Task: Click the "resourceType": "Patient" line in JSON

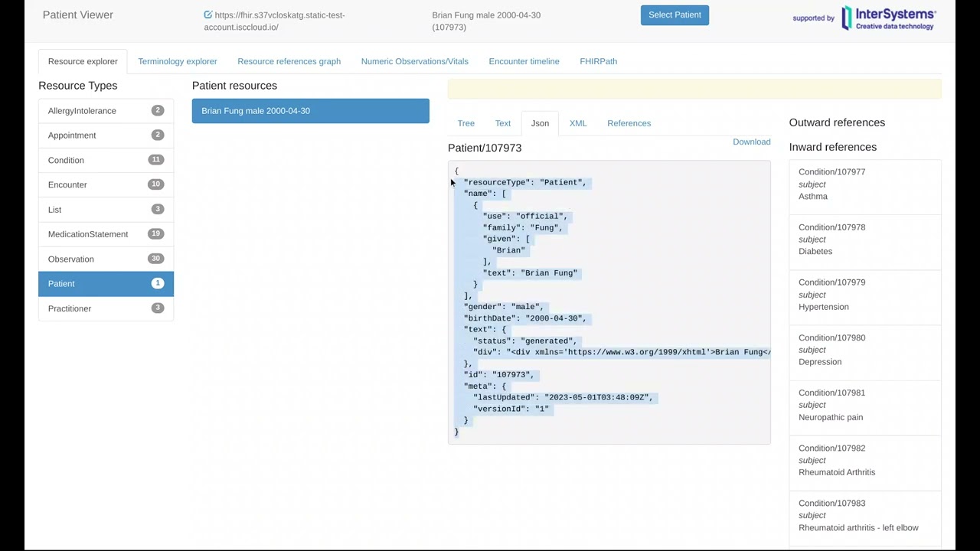Action: (524, 182)
